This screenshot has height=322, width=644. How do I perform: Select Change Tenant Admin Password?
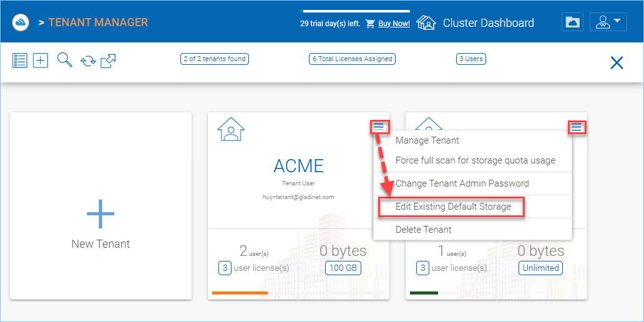point(462,183)
